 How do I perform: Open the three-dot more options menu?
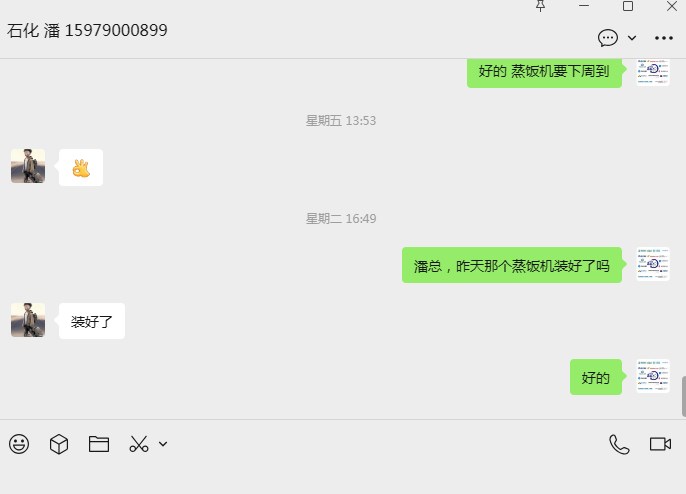pos(664,38)
